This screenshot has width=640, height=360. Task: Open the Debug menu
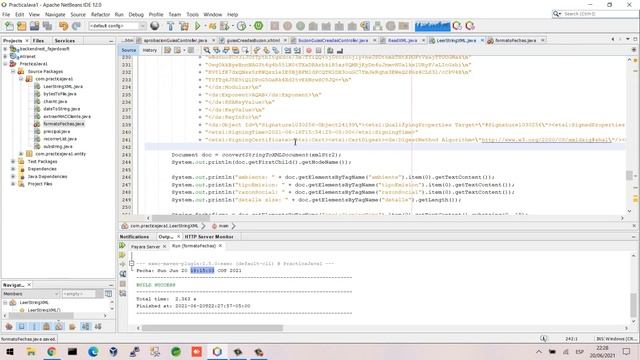point(136,14)
